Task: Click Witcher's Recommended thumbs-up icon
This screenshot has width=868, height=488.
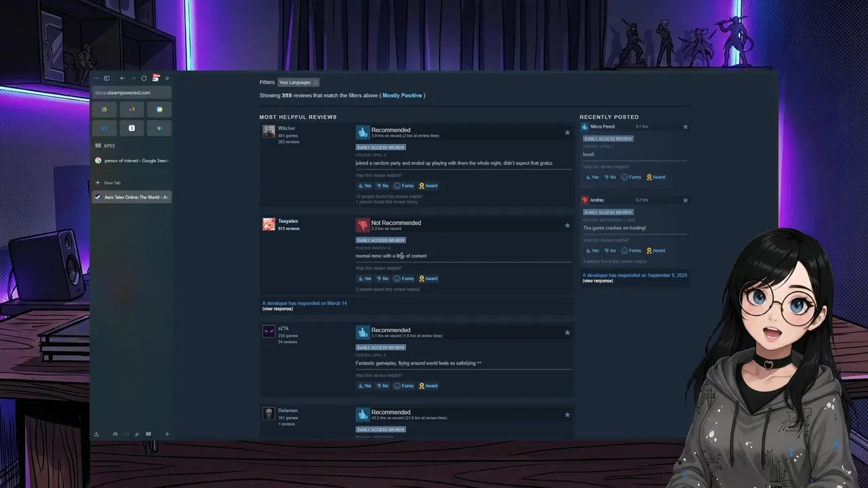Action: click(x=363, y=132)
